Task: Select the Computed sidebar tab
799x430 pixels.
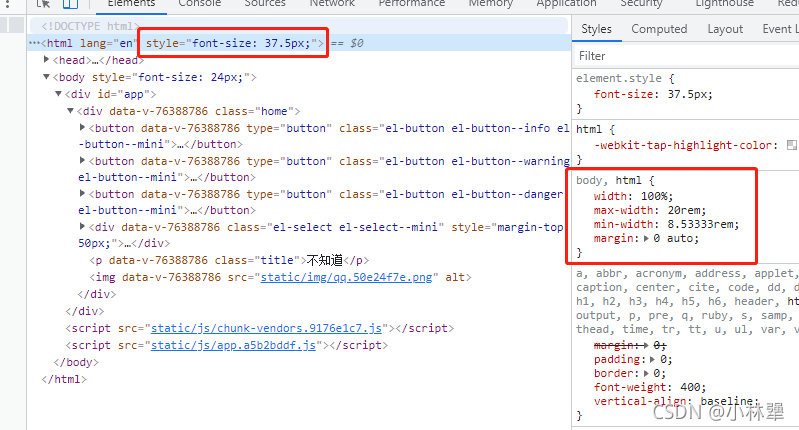Action: point(659,29)
